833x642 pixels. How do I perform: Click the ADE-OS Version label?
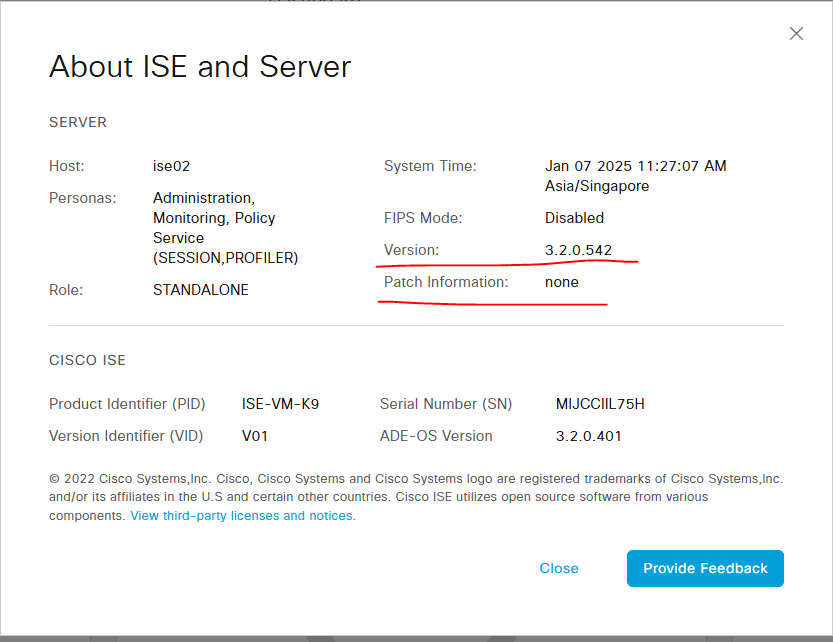pyautogui.click(x=436, y=436)
